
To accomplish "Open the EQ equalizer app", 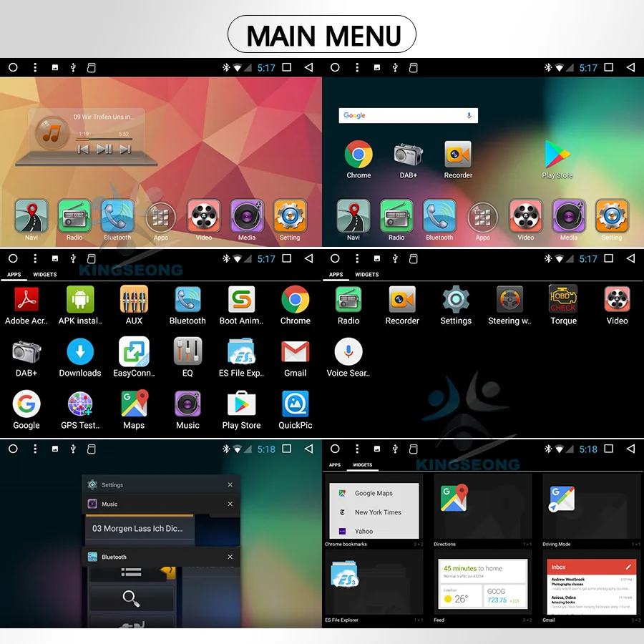I will (187, 352).
